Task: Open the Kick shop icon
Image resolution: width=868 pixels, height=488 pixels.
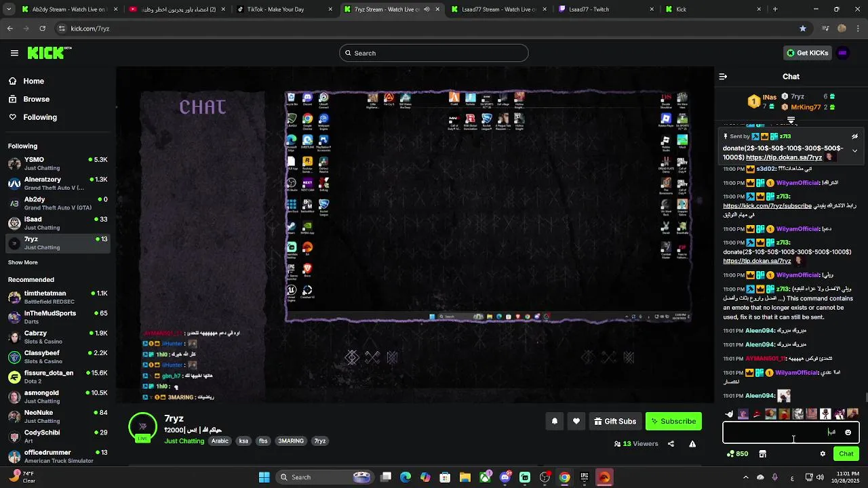Action: click(762, 453)
